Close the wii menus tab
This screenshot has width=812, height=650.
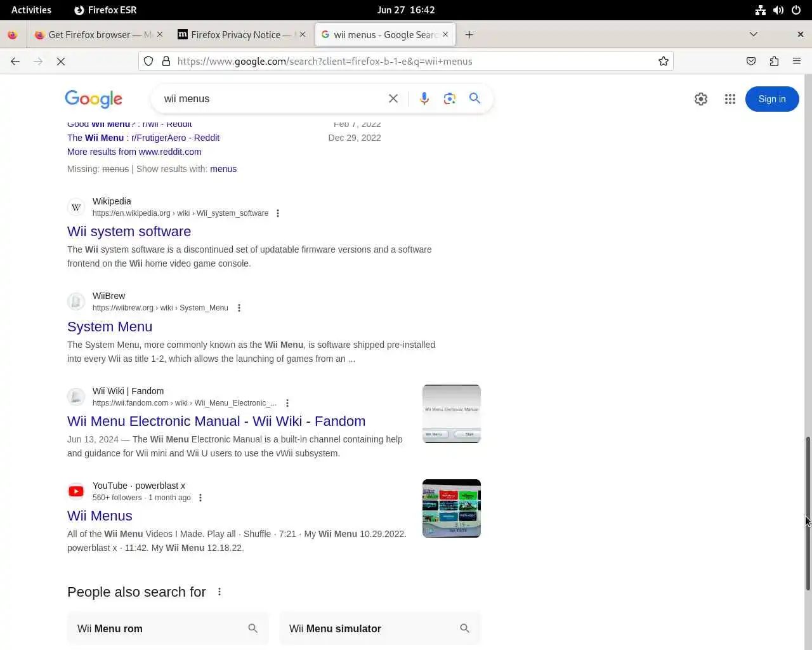(x=445, y=34)
